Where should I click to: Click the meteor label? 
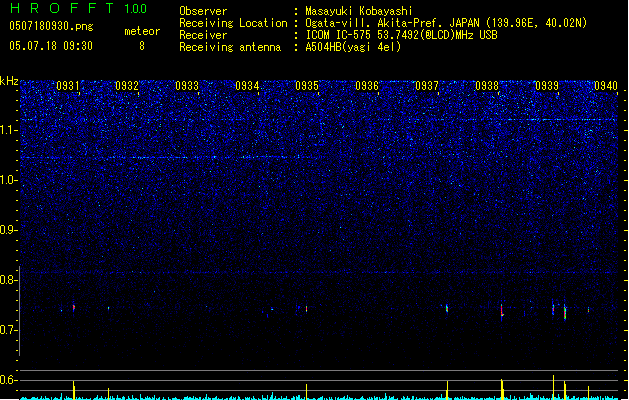click(142, 31)
